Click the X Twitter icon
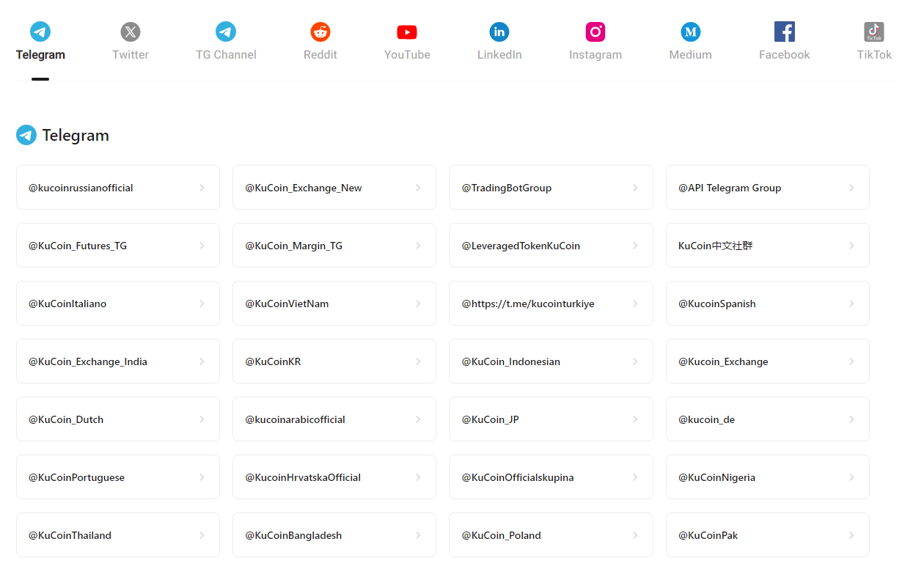Viewport: 924px width, 566px height. [x=131, y=32]
